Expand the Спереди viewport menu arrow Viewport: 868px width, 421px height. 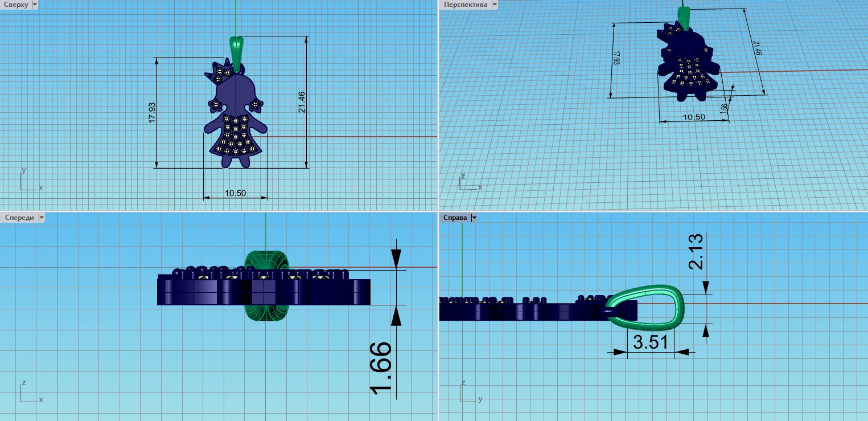click(x=41, y=218)
